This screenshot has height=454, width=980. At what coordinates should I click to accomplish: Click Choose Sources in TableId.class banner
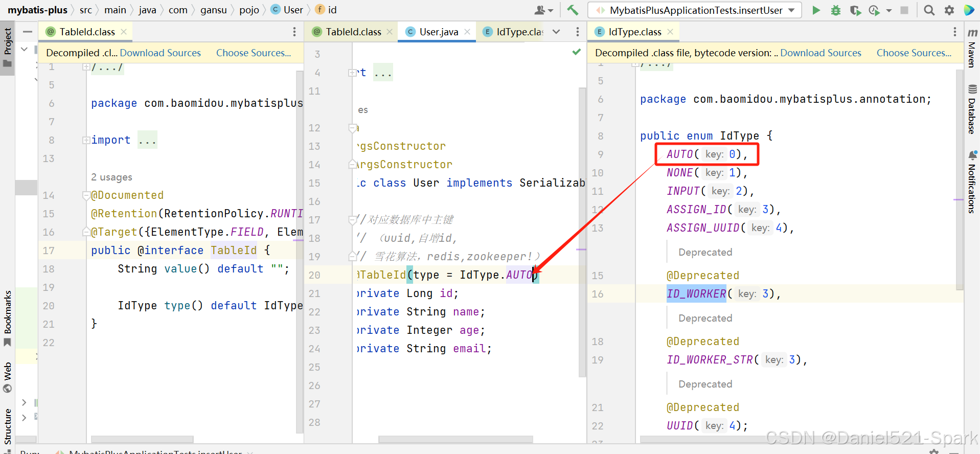coord(254,53)
